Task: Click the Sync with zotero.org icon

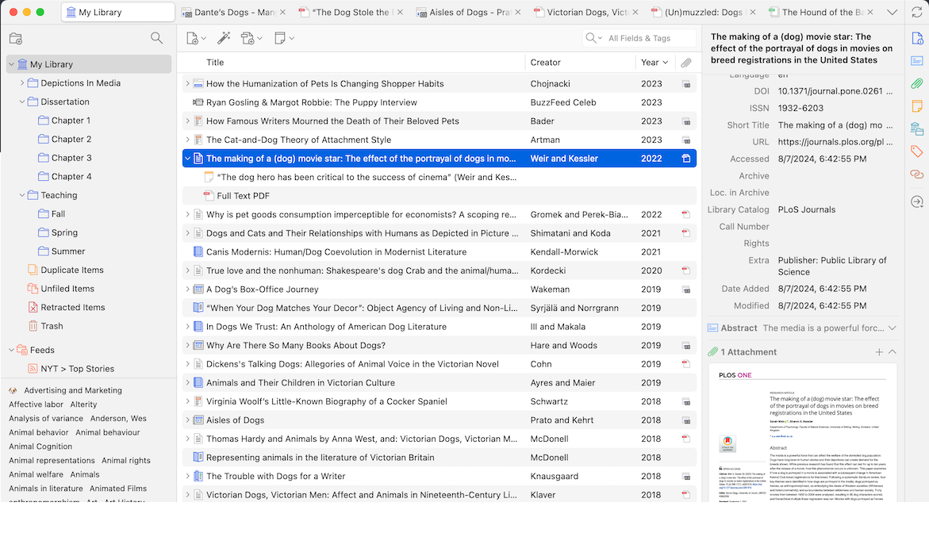Action: (916, 12)
